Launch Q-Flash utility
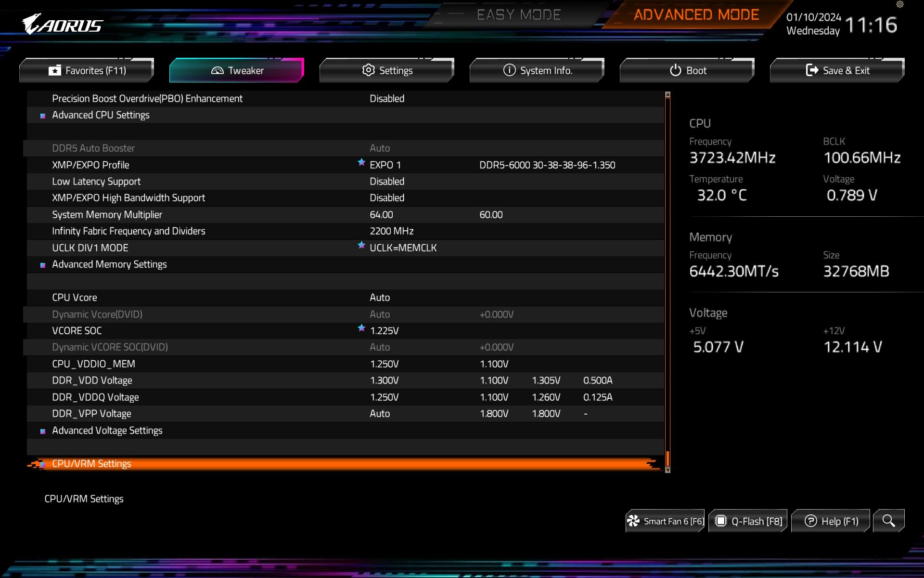The height and width of the screenshot is (578, 924). [x=748, y=521]
